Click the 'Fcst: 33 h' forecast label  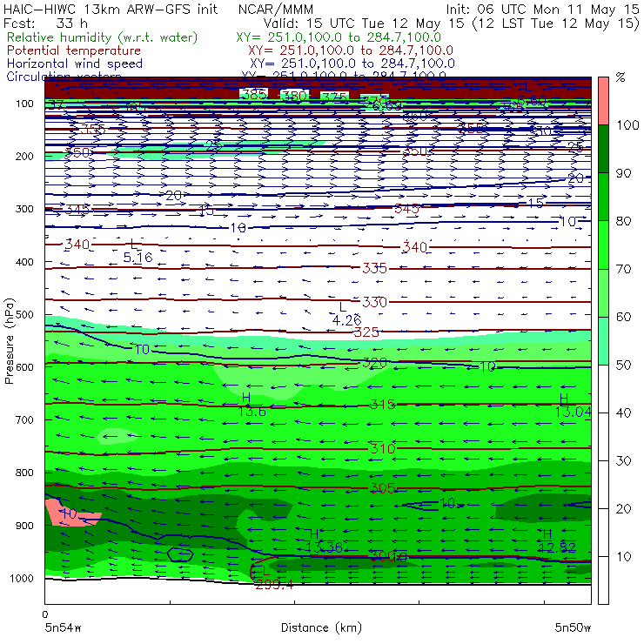pos(45,23)
